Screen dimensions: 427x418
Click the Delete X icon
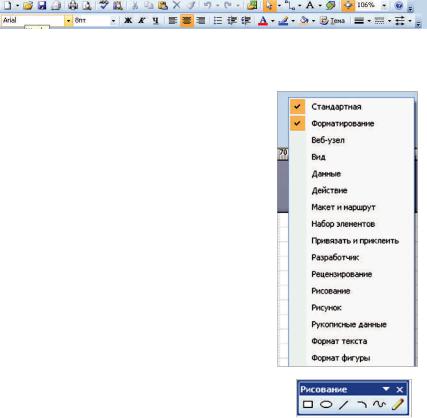[x=177, y=5]
